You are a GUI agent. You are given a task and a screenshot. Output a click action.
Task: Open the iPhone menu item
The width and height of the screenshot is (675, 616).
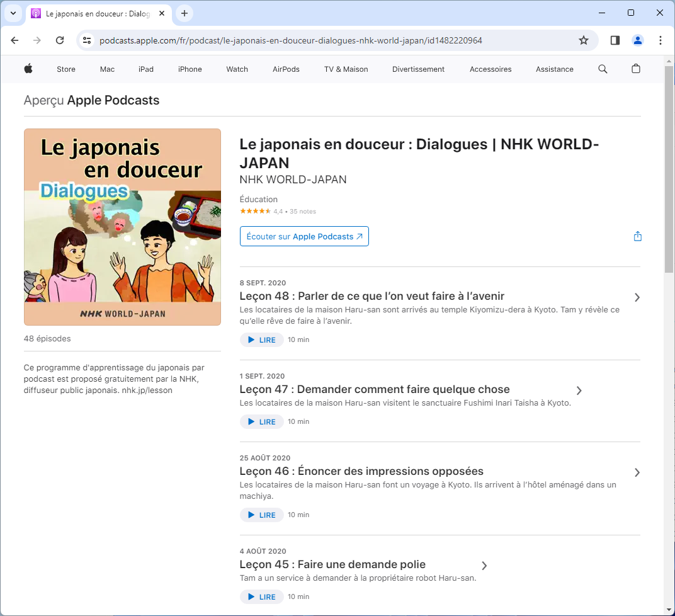point(190,69)
